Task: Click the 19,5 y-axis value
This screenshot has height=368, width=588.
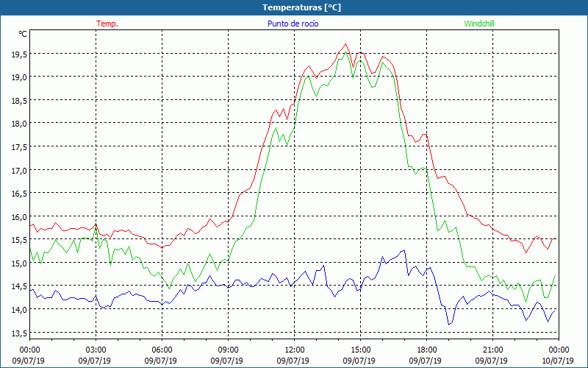Action: point(19,54)
